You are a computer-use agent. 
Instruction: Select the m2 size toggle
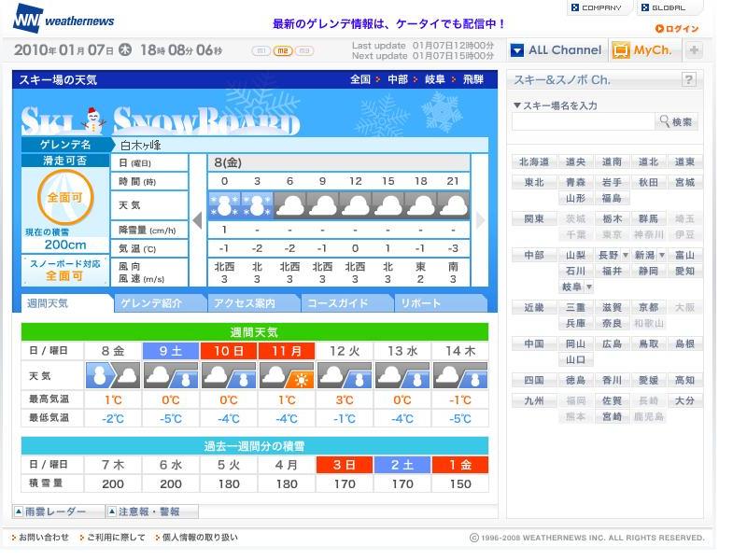283,50
